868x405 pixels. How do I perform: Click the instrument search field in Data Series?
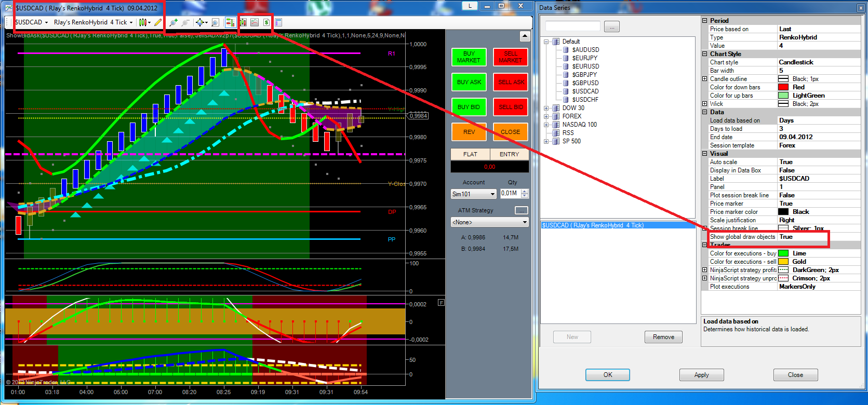click(x=573, y=26)
